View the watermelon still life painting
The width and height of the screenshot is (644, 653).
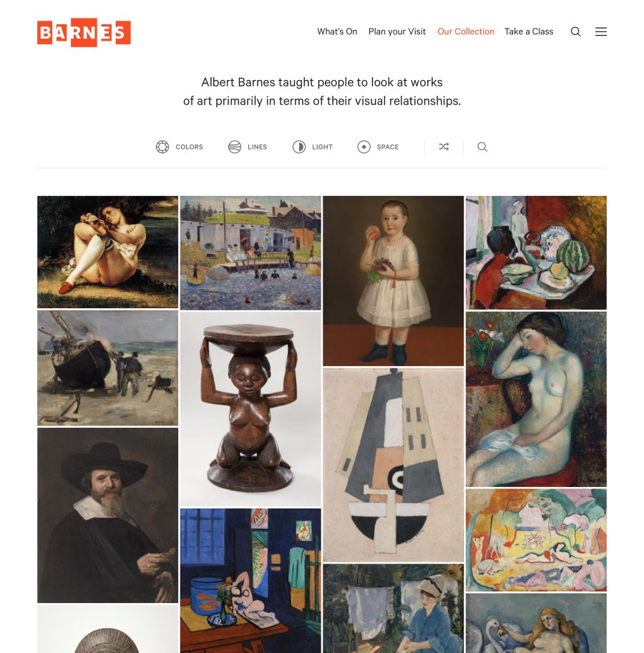coord(536,252)
